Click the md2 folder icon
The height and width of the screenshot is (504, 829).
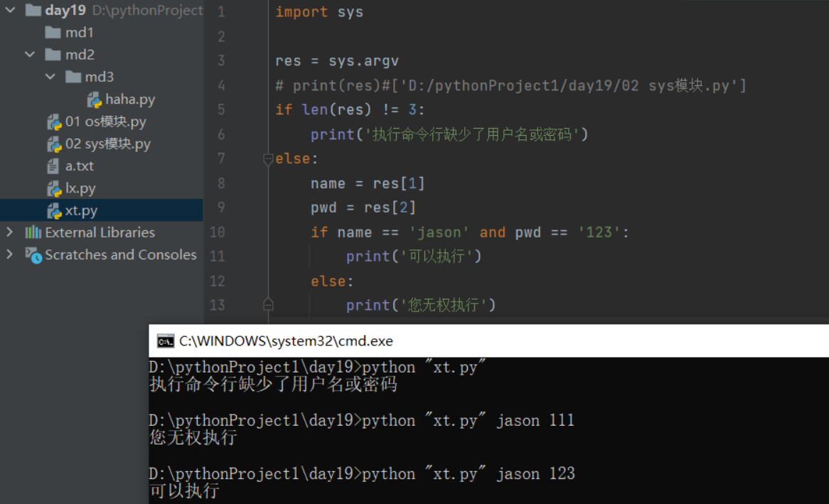click(53, 55)
